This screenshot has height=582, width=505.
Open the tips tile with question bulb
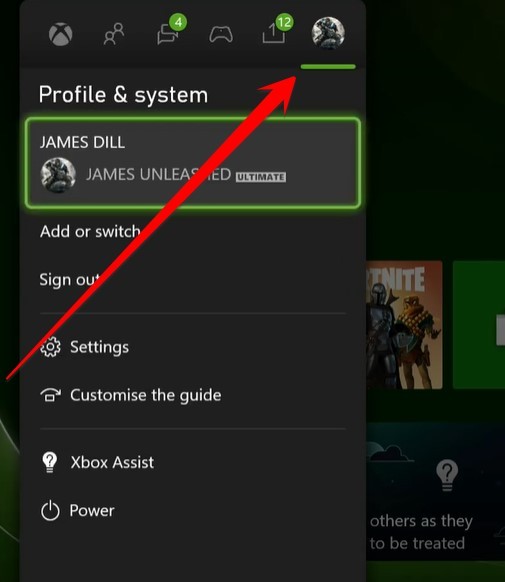[x=435, y=491]
